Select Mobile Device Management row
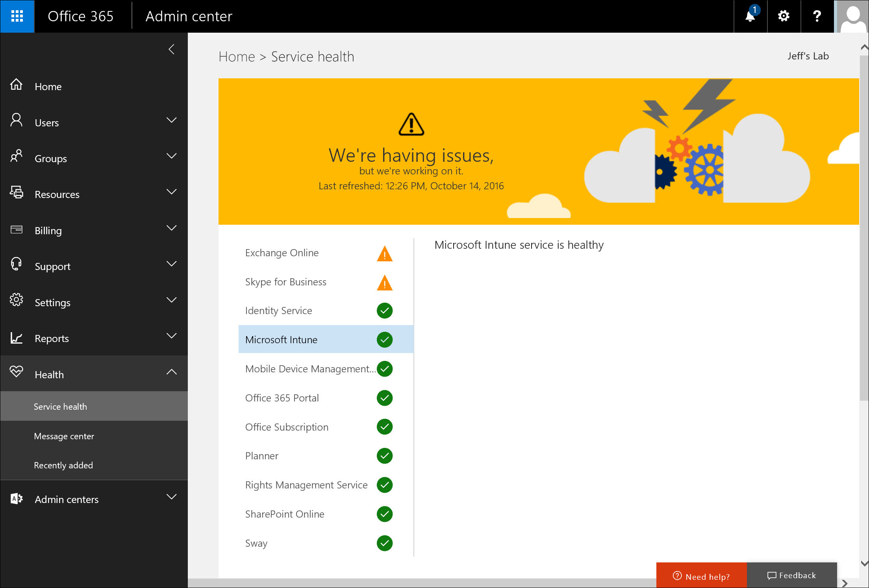 pyautogui.click(x=326, y=369)
